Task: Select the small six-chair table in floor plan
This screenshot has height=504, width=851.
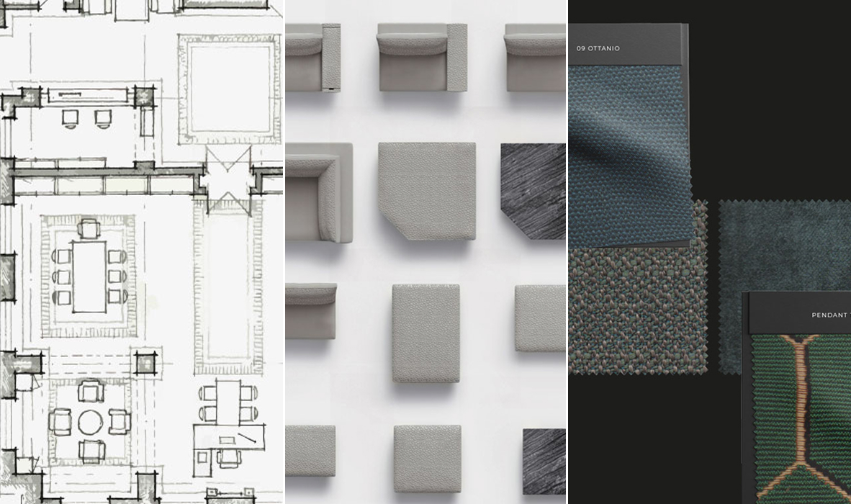Action: pos(228,402)
